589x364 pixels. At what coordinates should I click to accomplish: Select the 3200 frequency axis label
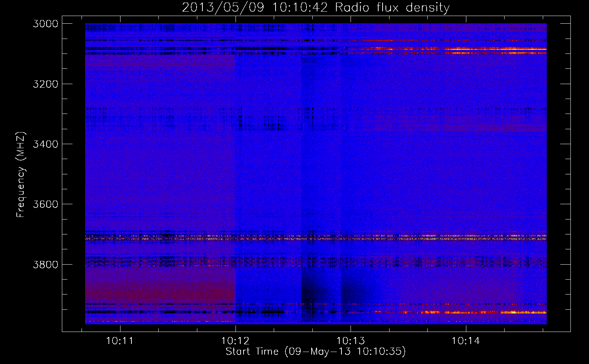tap(46, 84)
